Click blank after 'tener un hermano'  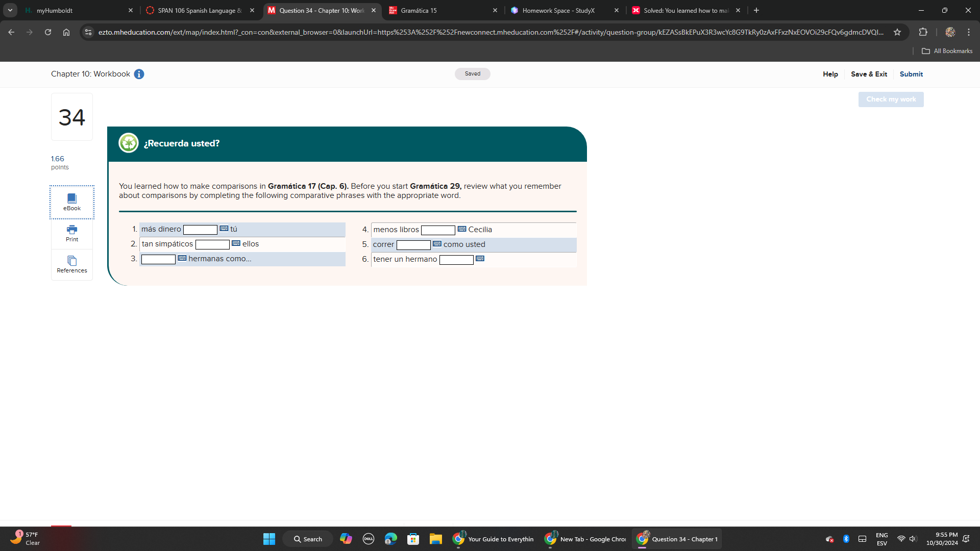pos(456,260)
